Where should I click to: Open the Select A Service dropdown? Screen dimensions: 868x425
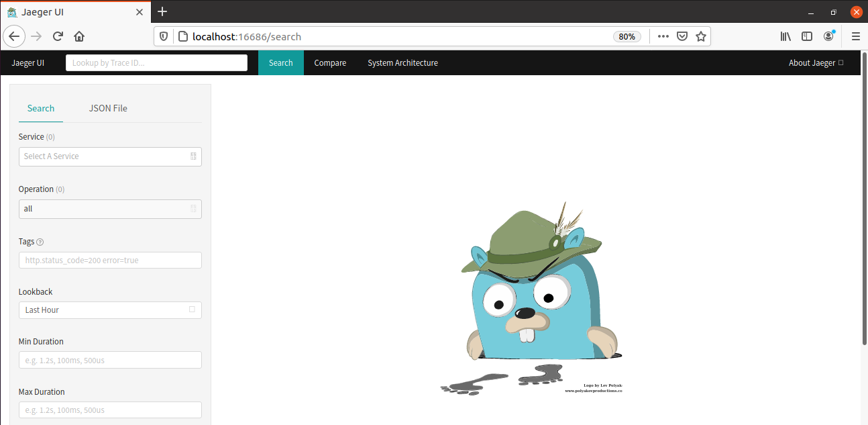click(x=110, y=156)
